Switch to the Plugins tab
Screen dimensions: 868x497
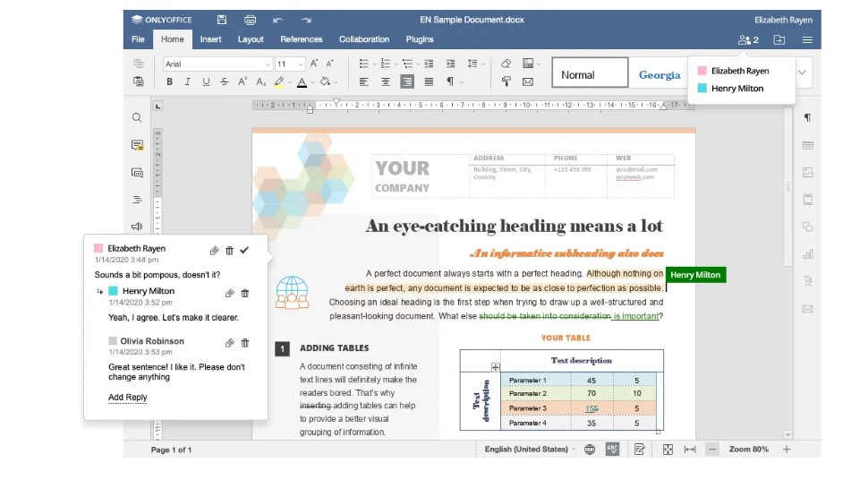420,39
